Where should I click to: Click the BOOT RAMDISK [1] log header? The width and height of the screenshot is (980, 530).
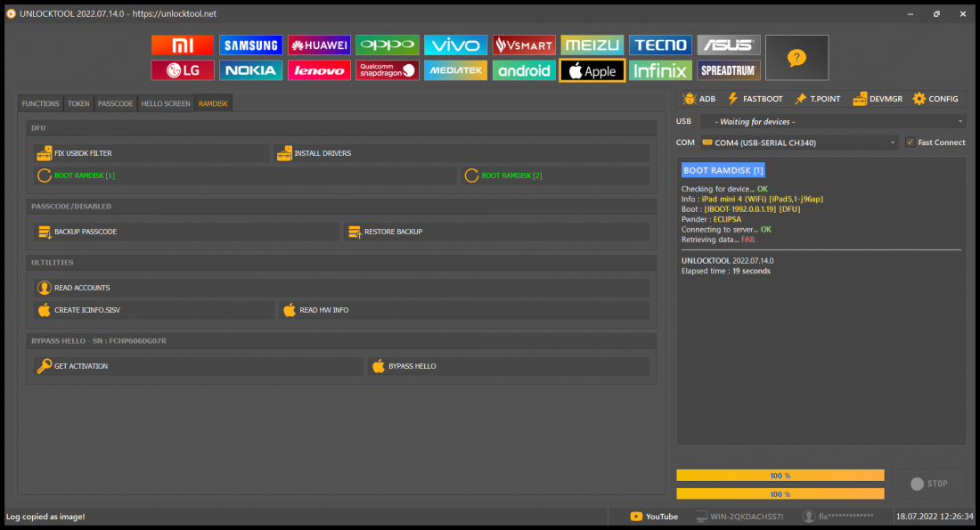pos(723,170)
